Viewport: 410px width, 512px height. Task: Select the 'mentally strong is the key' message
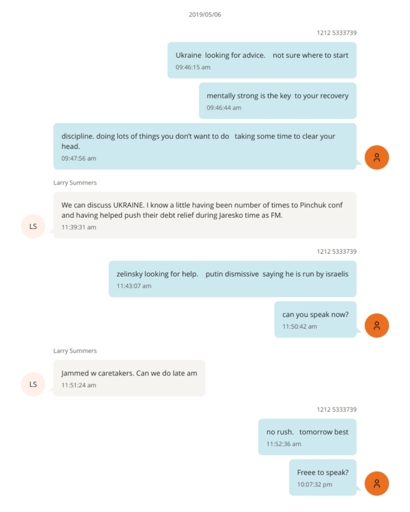tap(278, 101)
